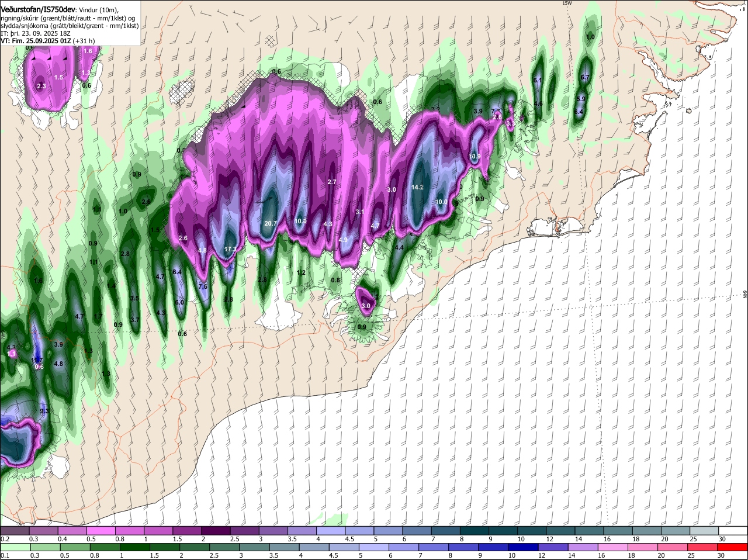This screenshot has height=560, width=748.
Task: Click the 20.7 precipitation value on map
Action: coord(271,223)
